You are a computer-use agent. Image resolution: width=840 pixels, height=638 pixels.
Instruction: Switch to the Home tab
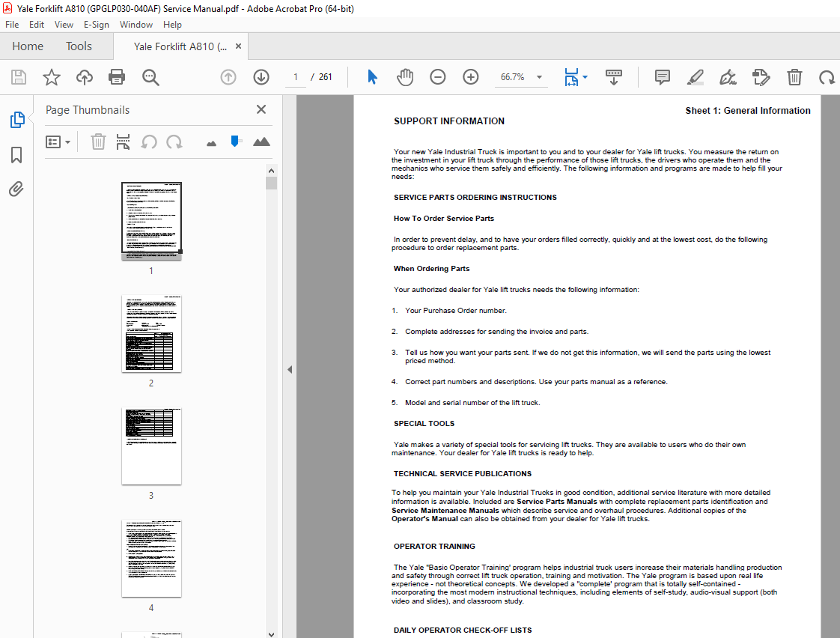point(28,46)
